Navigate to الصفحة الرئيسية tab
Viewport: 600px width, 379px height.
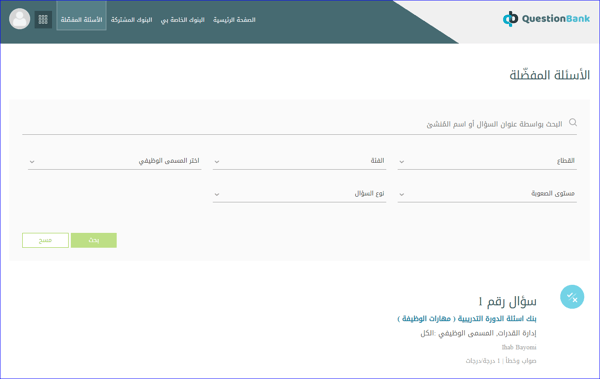[x=234, y=20]
